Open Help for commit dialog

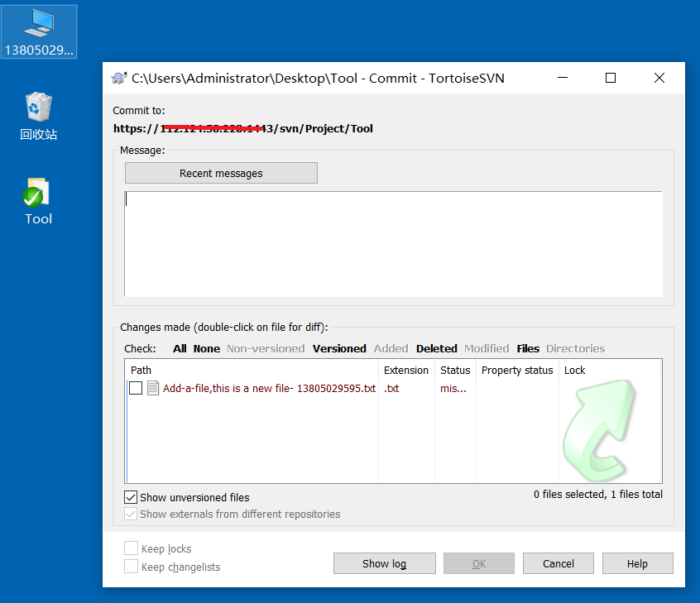637,563
